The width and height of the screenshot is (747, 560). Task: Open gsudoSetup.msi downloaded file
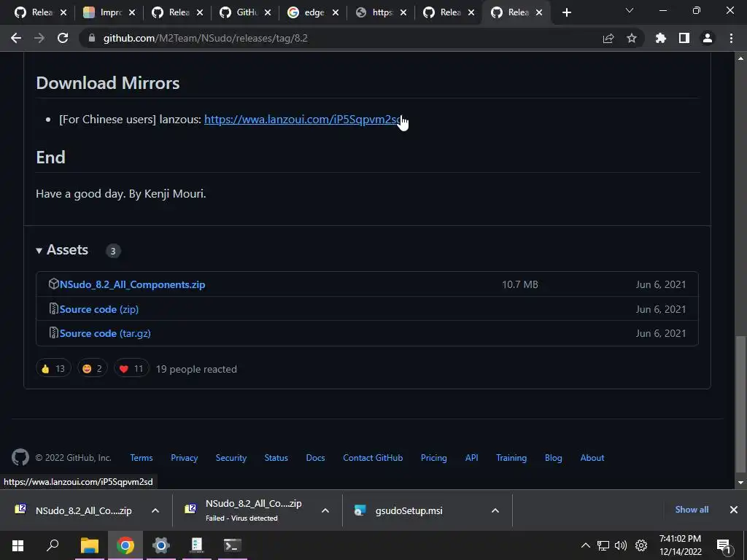pos(409,510)
